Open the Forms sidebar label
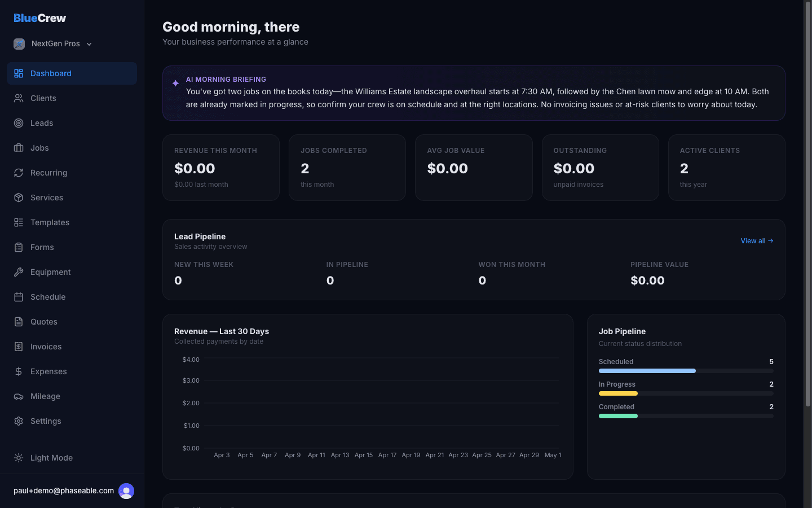 pos(42,247)
